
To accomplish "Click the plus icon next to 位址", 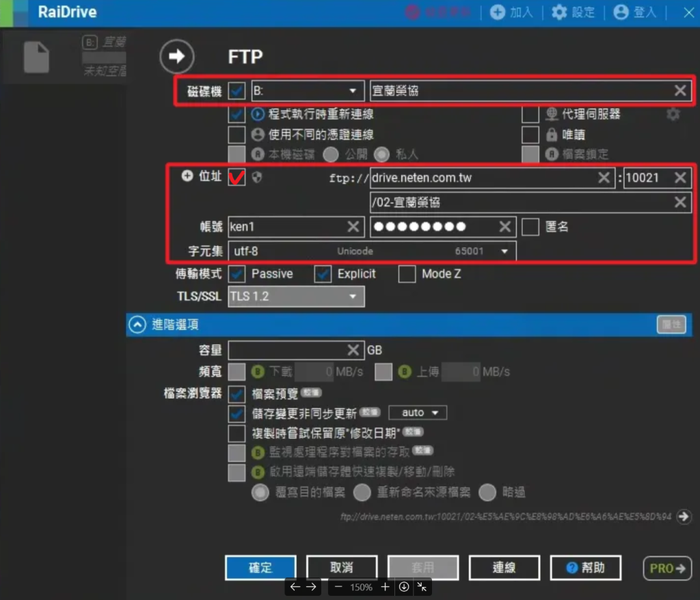I will [187, 176].
